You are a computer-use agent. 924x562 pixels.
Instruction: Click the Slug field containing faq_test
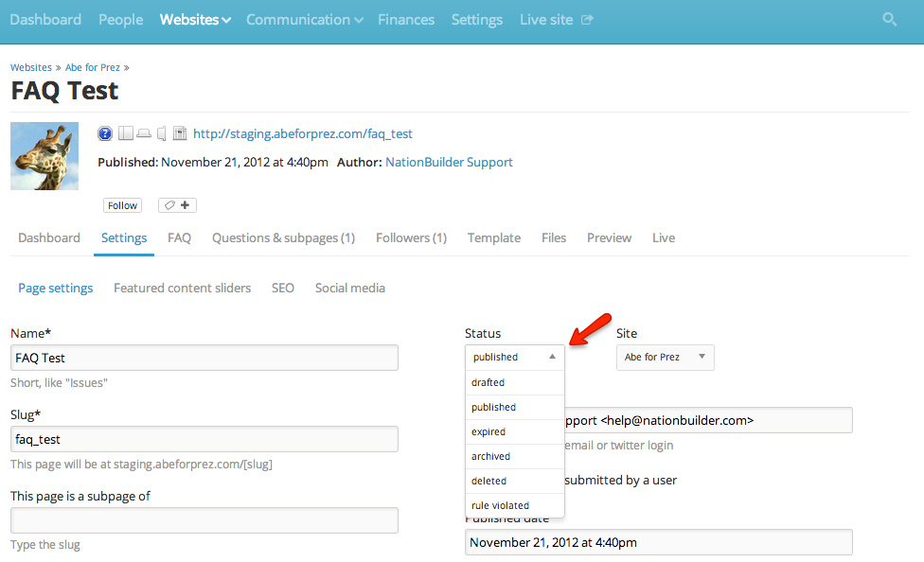pos(204,439)
